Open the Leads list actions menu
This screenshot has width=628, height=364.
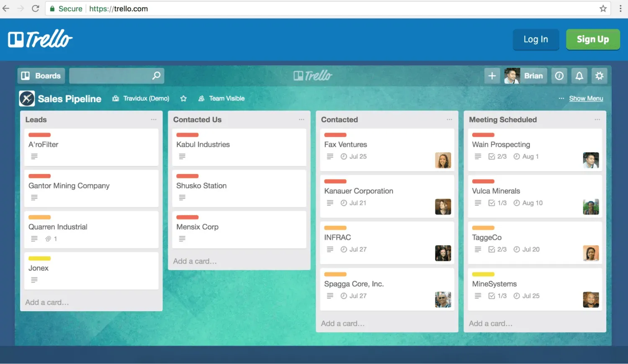(x=154, y=120)
